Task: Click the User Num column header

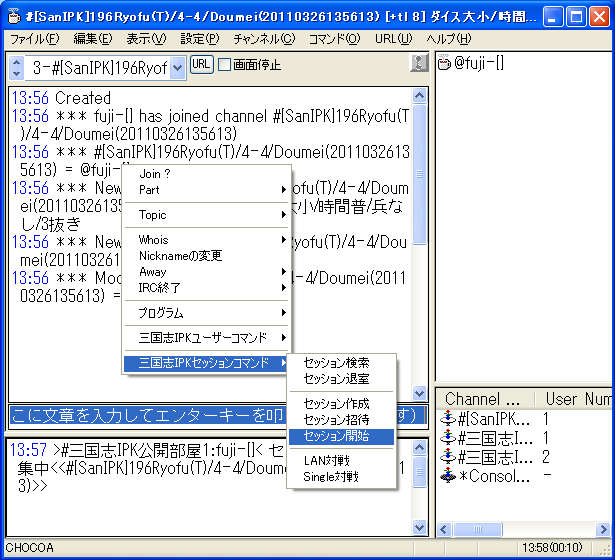Action: pos(577,398)
